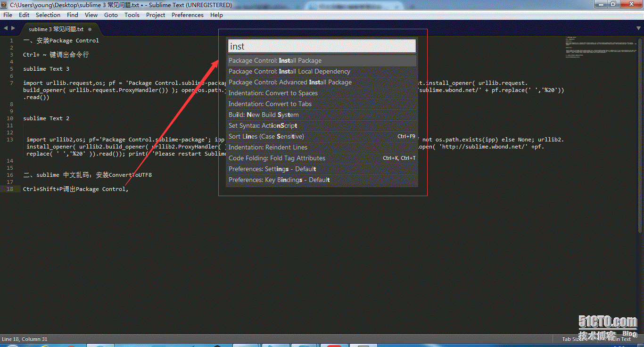Click the Sublime Text icon in the title bar
The height and width of the screenshot is (347, 644).
click(5, 5)
